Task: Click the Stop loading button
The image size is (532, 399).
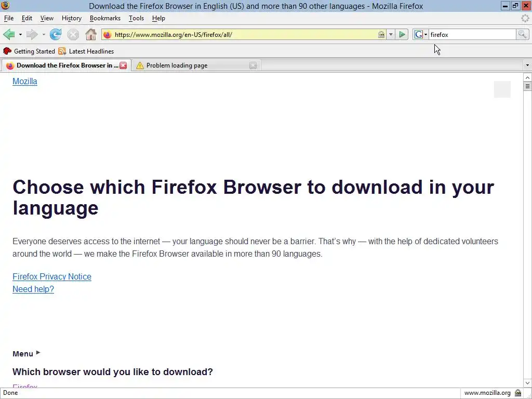Action: click(x=73, y=34)
